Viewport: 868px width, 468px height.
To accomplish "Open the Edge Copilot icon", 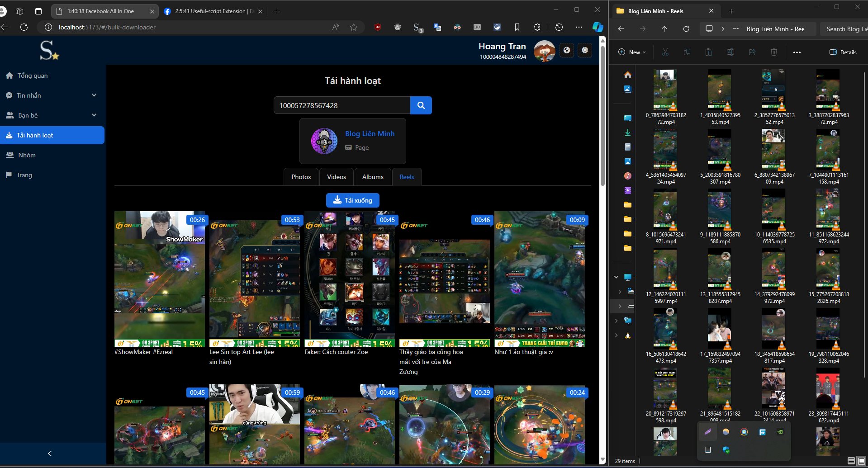I will coord(598,27).
